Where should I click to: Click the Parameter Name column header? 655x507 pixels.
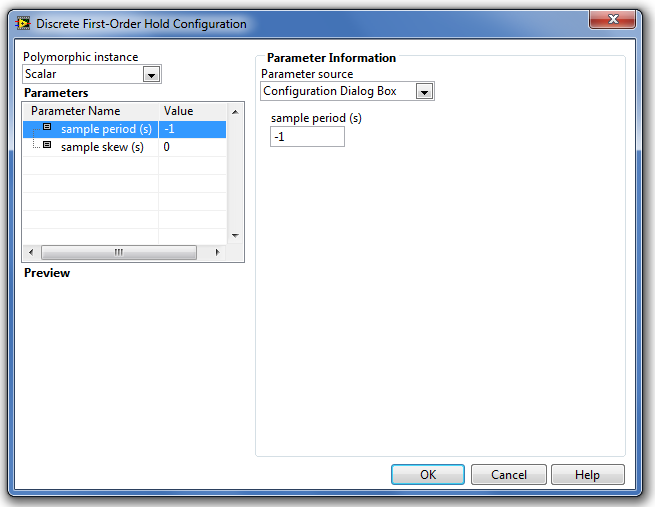(x=76, y=111)
